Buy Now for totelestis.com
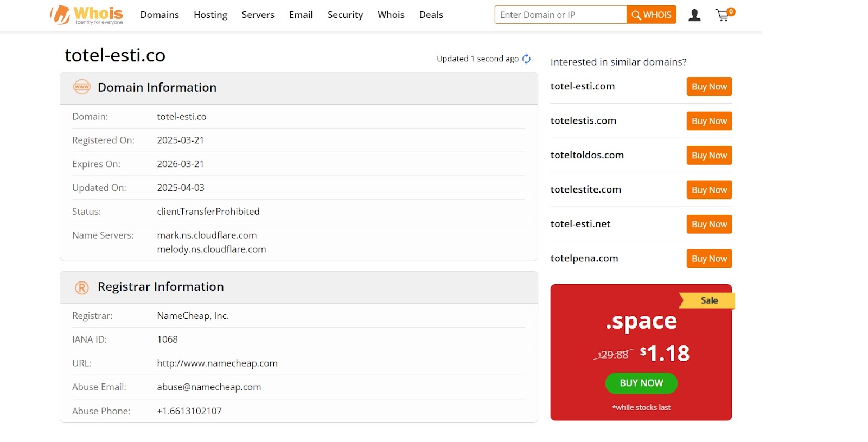Screen dimensions: 868x442 click(709, 121)
